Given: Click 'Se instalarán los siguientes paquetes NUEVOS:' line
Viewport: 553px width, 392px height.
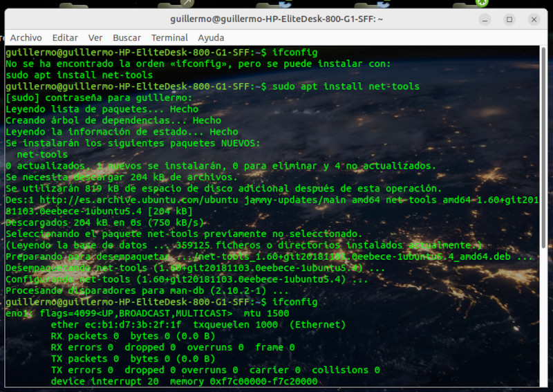Looking at the screenshot, I should click(133, 143).
